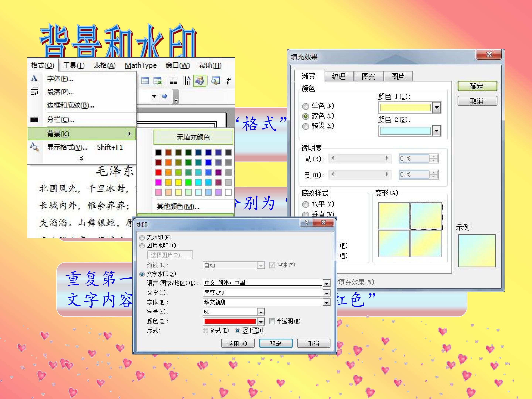
Task: Click the Insert Excel Worksheet toolbar icon
Action: (x=158, y=81)
